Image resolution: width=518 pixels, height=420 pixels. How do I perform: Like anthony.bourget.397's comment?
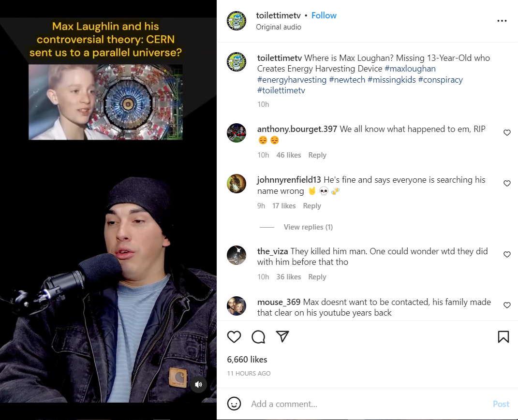[x=507, y=133]
